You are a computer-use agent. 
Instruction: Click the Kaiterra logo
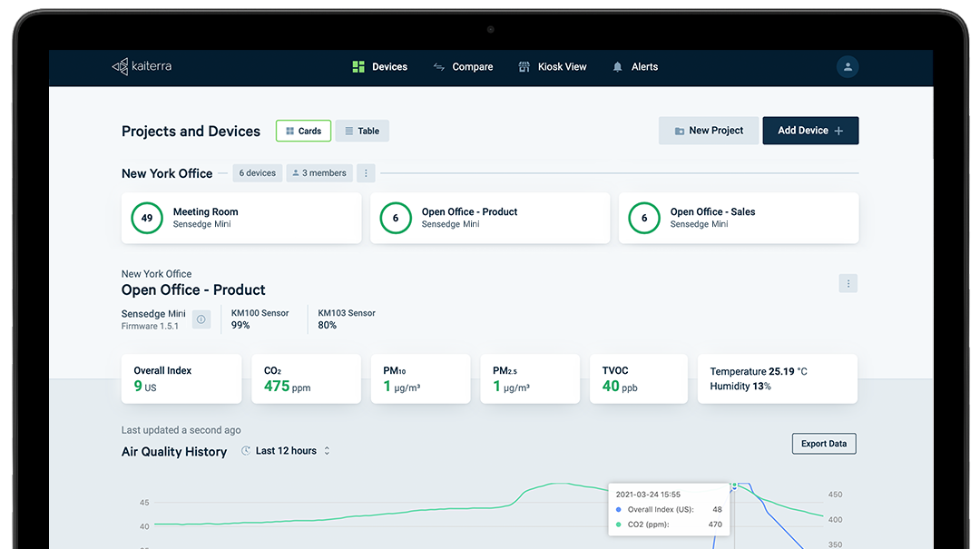tap(141, 66)
